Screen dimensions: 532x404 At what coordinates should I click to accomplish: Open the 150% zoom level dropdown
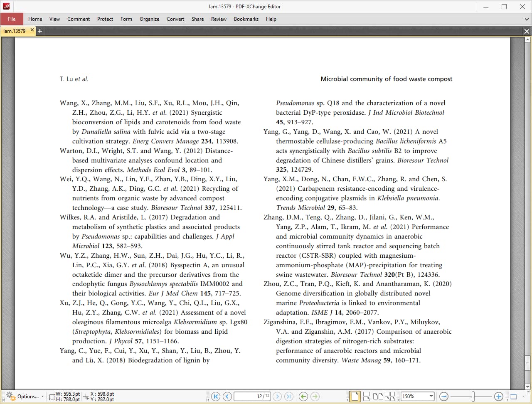point(431,397)
